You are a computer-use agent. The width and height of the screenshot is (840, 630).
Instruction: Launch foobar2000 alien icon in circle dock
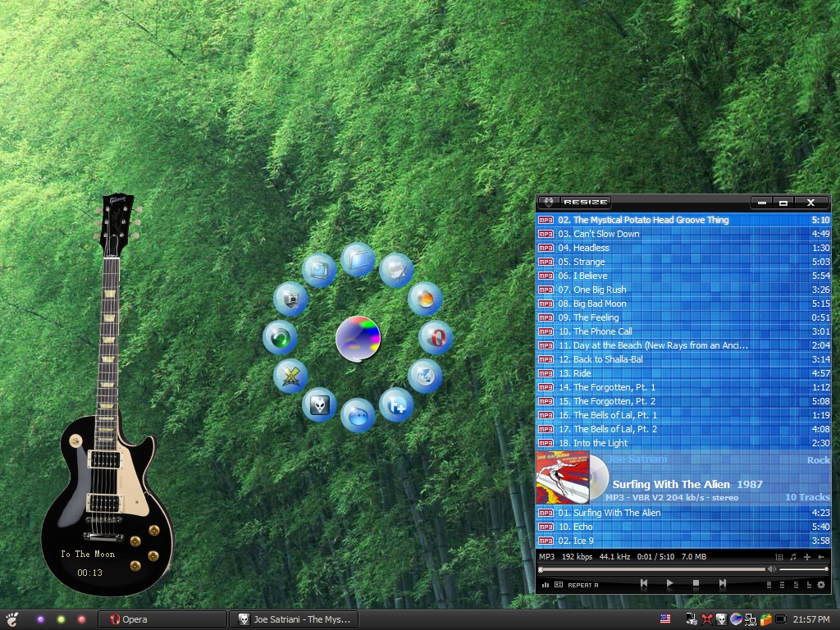pyautogui.click(x=319, y=404)
